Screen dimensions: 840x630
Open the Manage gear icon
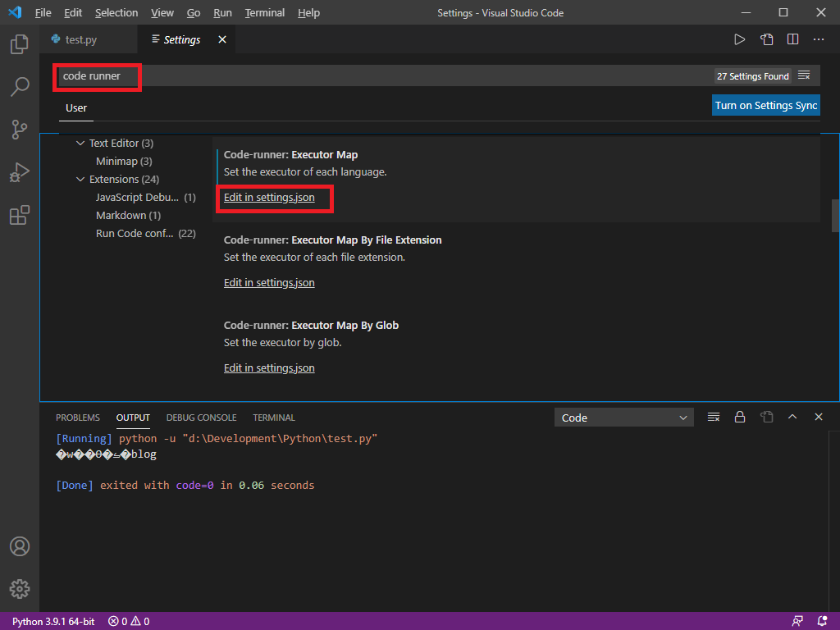pos(20,589)
